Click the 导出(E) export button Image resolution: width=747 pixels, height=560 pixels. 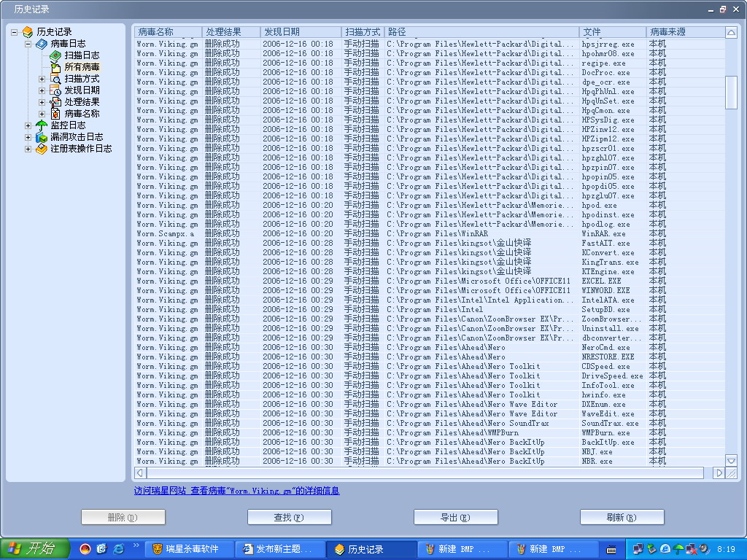455,517
